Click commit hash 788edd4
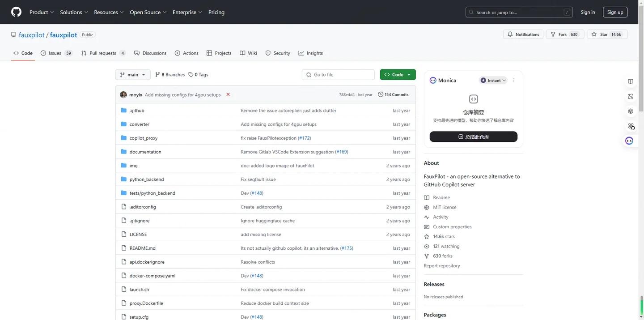The width and height of the screenshot is (644, 320). (x=347, y=94)
